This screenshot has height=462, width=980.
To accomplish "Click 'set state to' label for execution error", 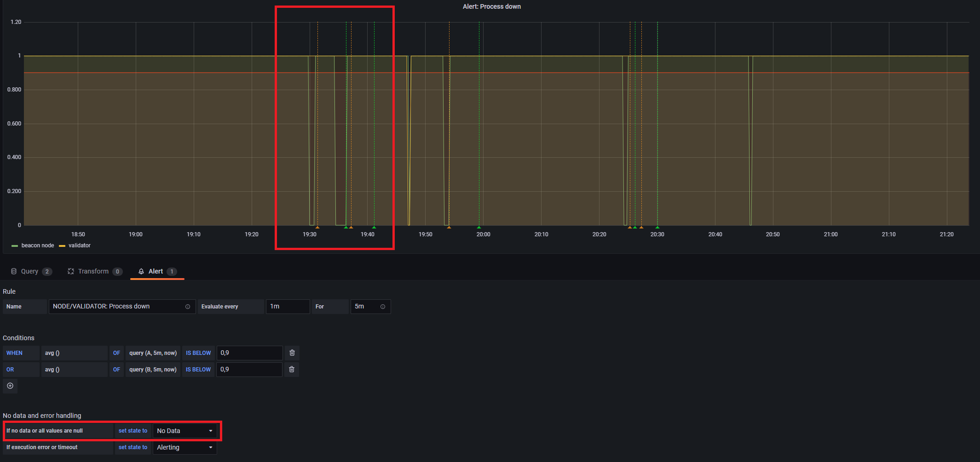I will (x=133, y=447).
